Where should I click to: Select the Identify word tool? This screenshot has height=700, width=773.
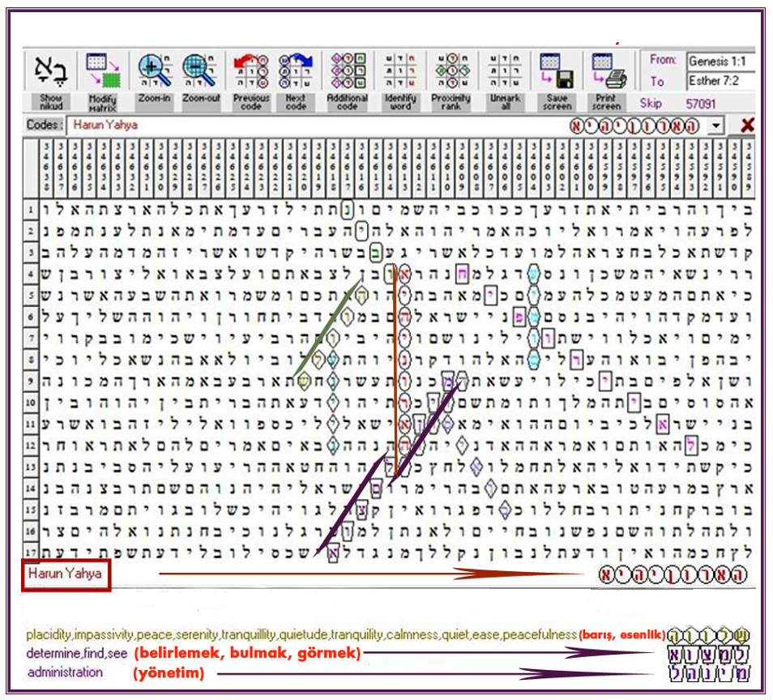(x=400, y=70)
